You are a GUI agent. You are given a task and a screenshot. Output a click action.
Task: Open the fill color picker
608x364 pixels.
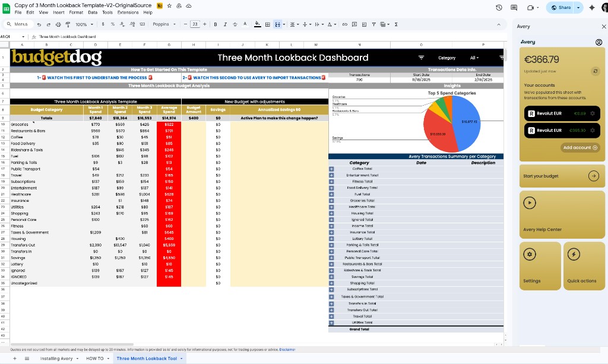click(x=258, y=24)
